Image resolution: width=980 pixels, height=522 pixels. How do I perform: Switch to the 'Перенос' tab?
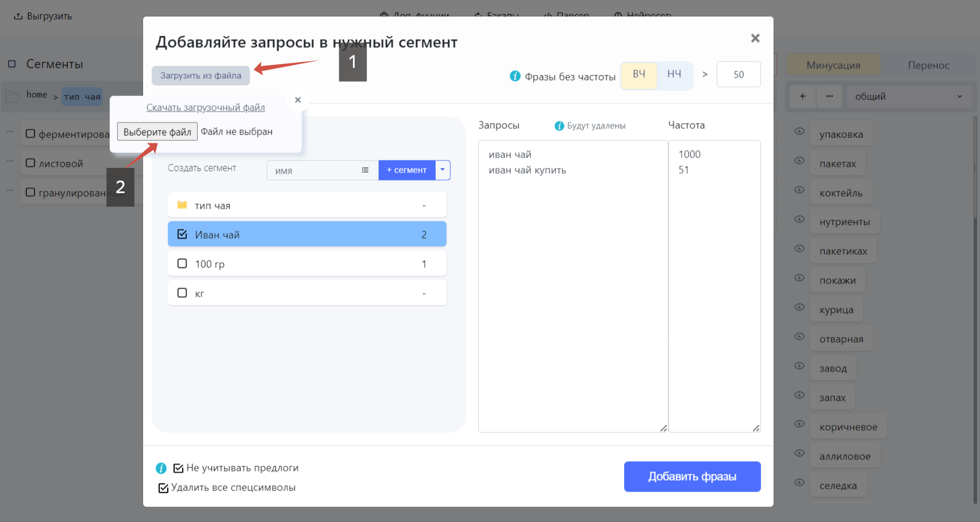tap(928, 65)
